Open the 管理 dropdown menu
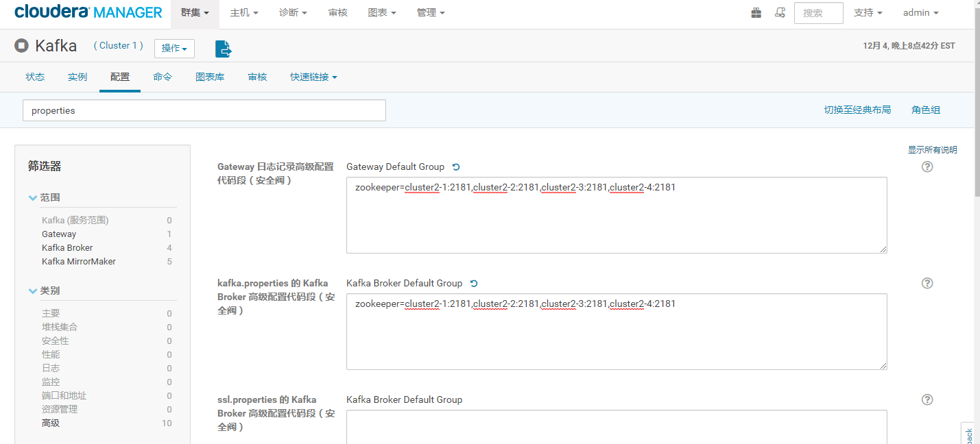Screen dimensions: 980x444 [431, 13]
